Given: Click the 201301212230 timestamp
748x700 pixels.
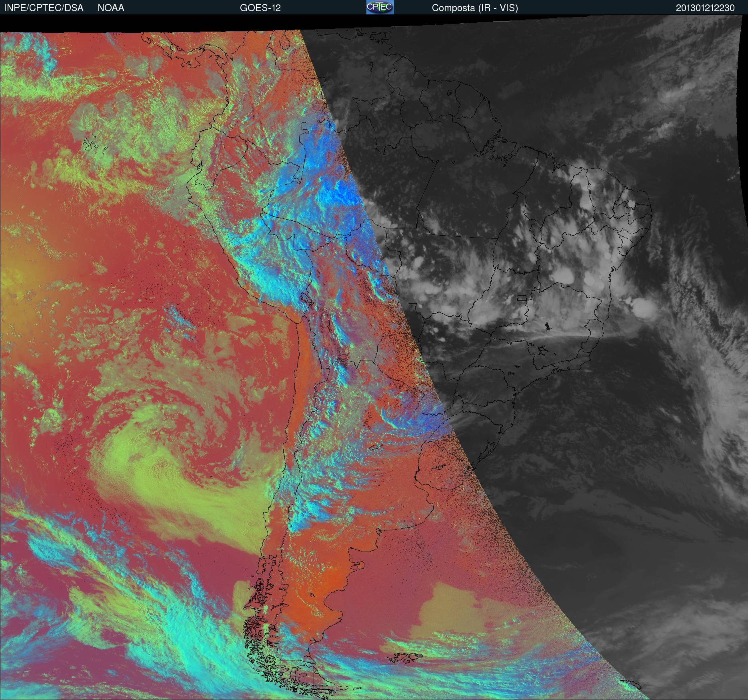Looking at the screenshot, I should tap(705, 8).
